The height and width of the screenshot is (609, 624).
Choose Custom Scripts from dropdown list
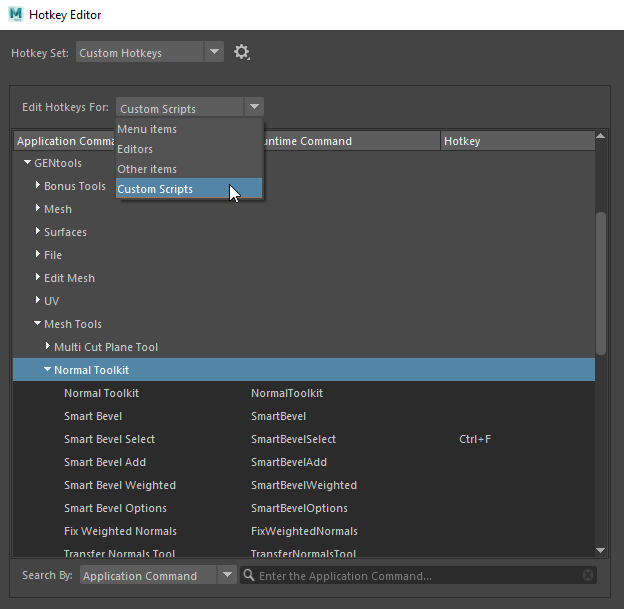pos(189,189)
